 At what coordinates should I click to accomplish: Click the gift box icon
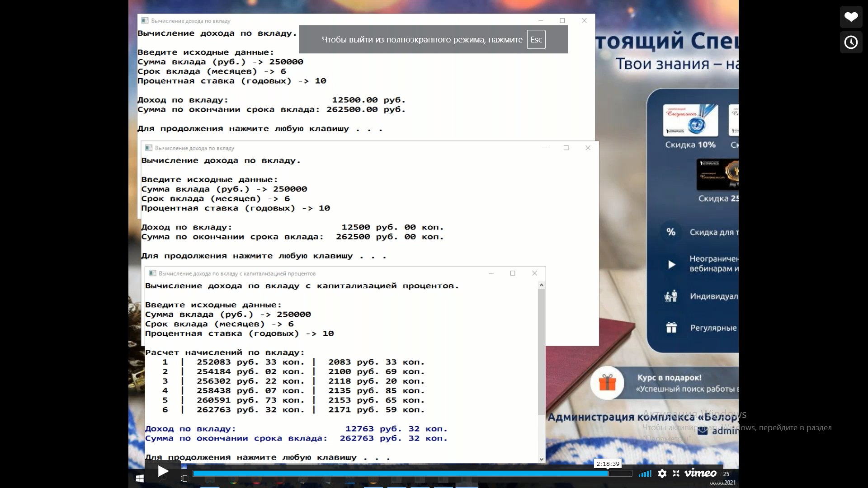point(607,383)
